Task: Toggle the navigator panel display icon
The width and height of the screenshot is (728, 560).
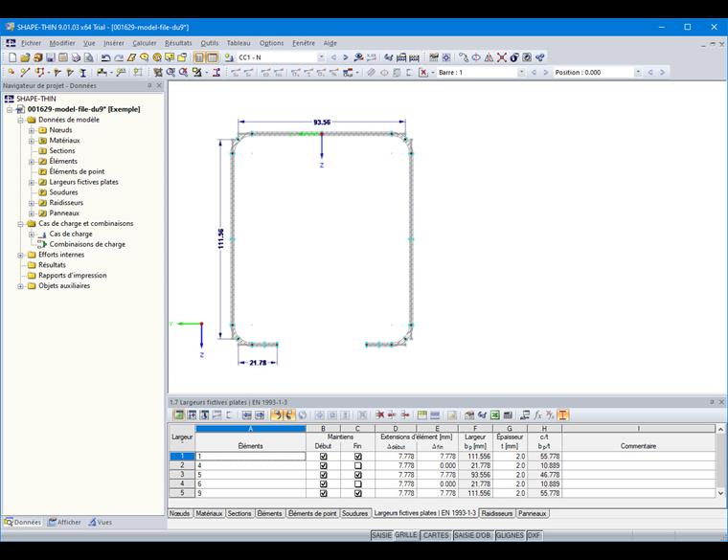Action: pos(199,57)
